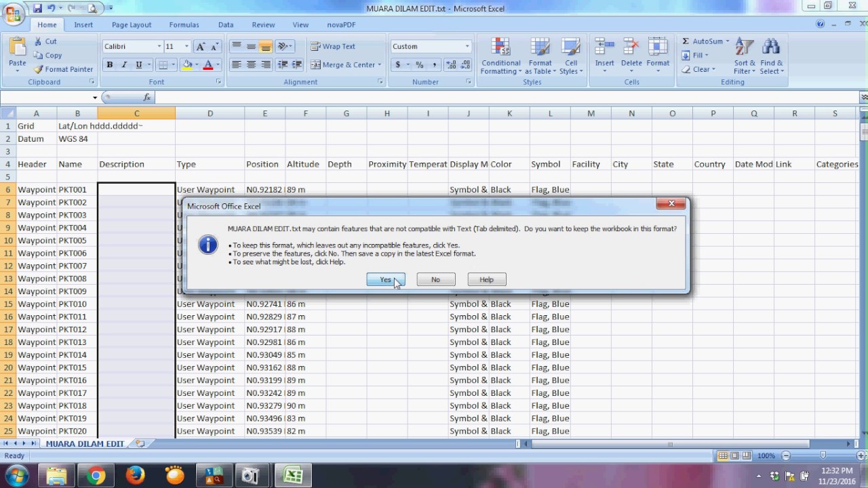Open Excel Help question mark
The height and width of the screenshot is (488, 868).
[x=820, y=24]
